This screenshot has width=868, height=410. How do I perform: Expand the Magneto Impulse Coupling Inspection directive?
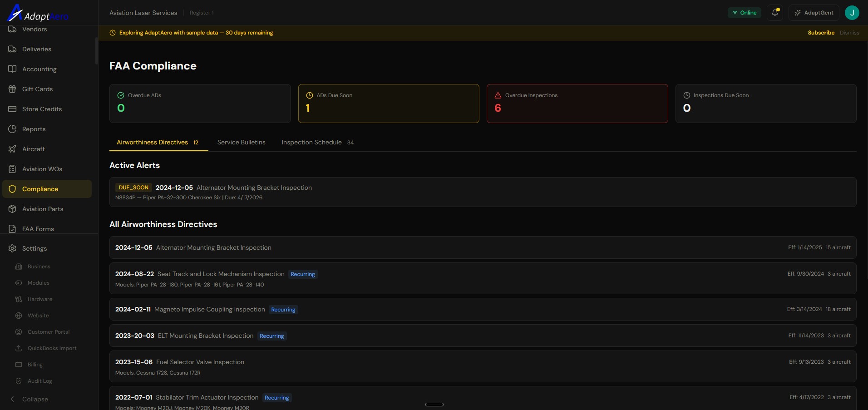tap(482, 309)
